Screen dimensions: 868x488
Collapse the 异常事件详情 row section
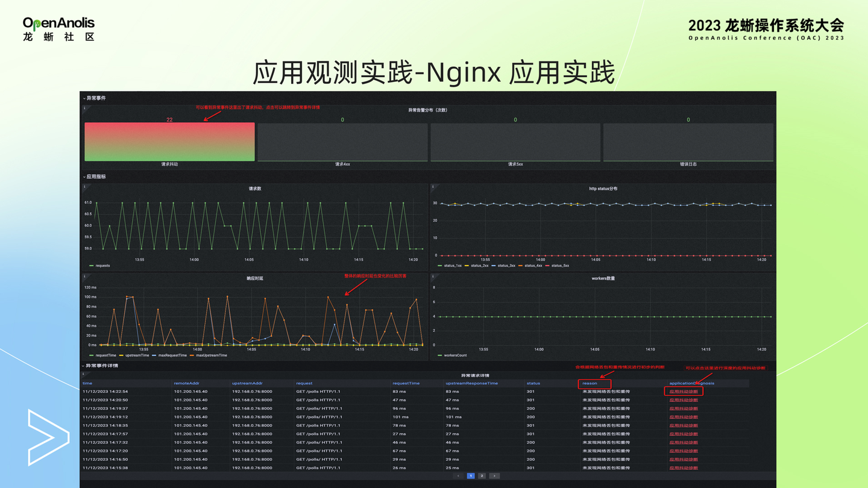point(101,365)
